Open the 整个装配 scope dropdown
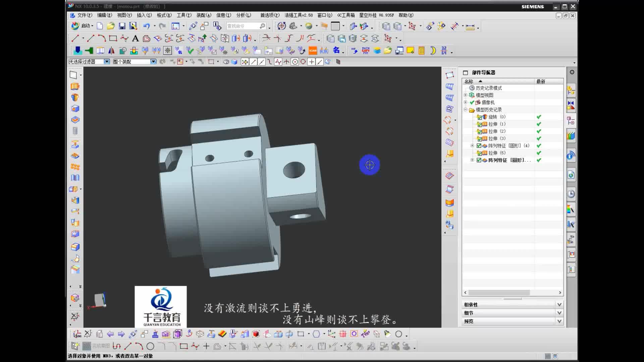This screenshot has height=362, width=644. [153, 62]
